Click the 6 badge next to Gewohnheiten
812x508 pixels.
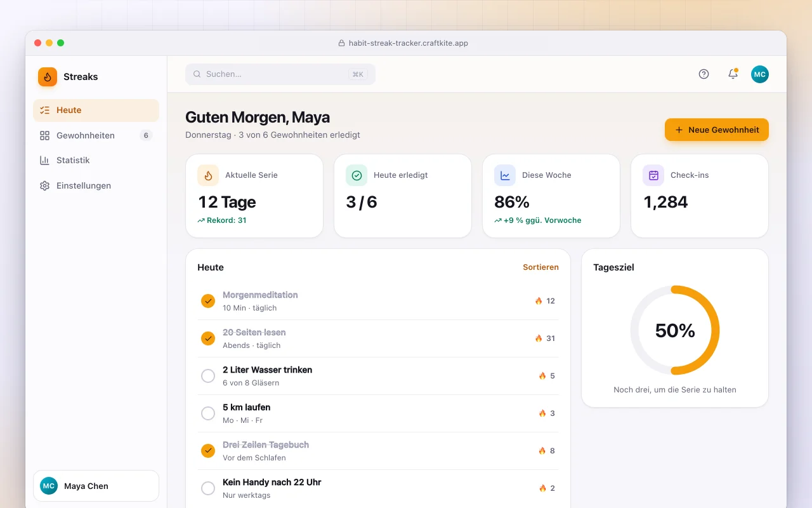point(146,135)
